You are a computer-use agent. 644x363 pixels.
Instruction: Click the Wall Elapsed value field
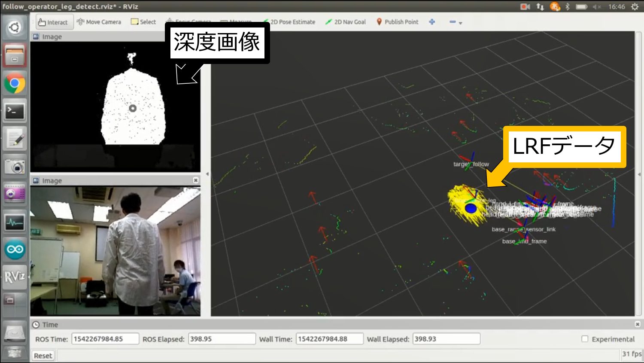click(446, 339)
